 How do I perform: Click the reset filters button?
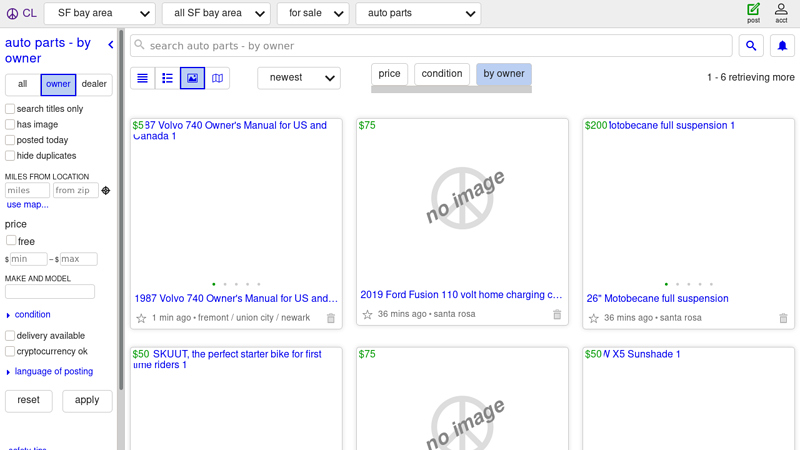[29, 401]
